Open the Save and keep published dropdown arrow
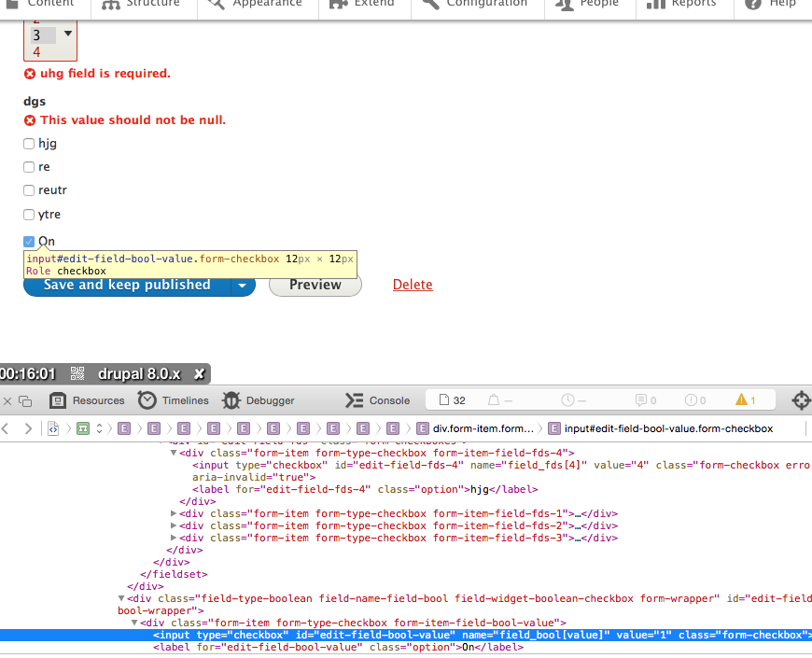Viewport: 812px width, 658px height. click(242, 285)
